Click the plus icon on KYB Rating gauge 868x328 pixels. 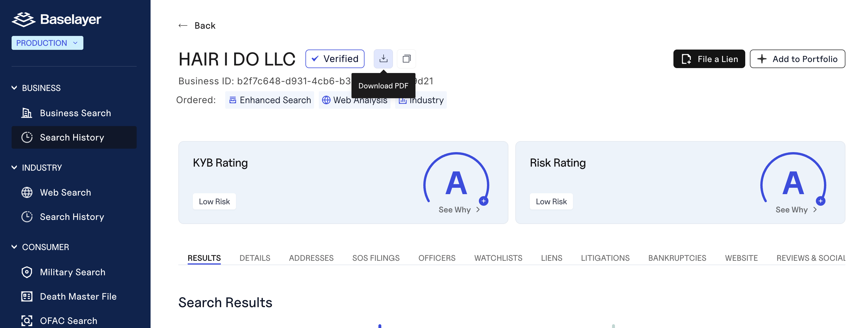(x=484, y=201)
